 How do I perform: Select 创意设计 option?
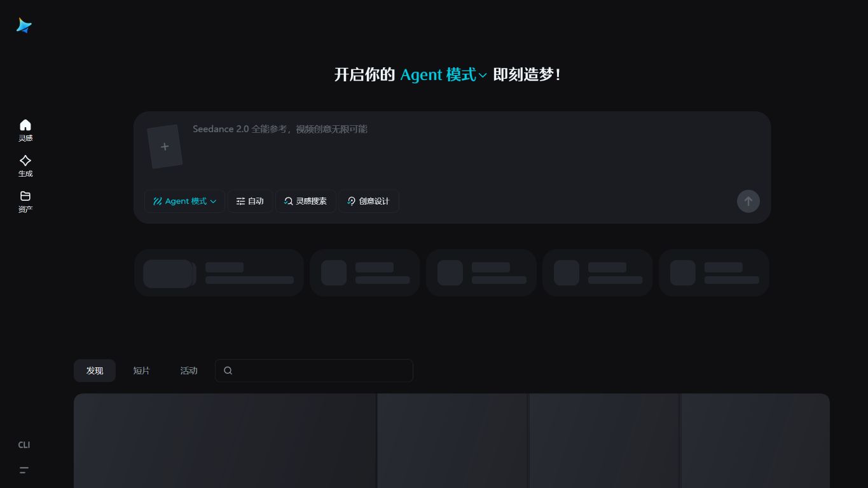point(368,201)
